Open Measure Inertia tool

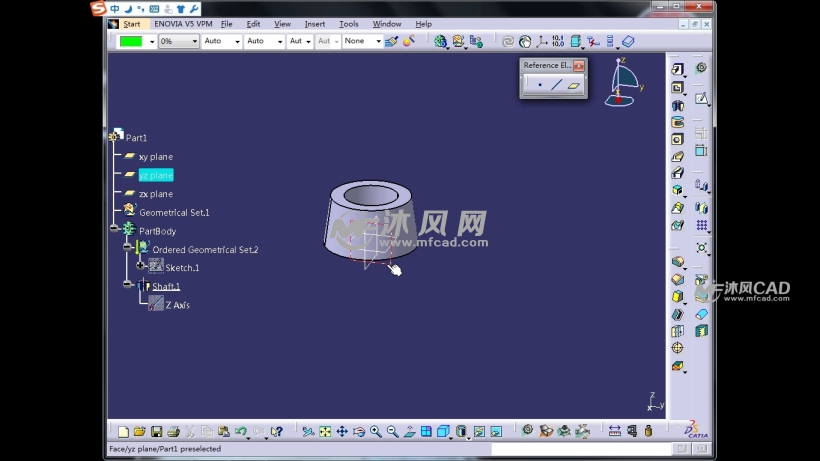(648, 431)
